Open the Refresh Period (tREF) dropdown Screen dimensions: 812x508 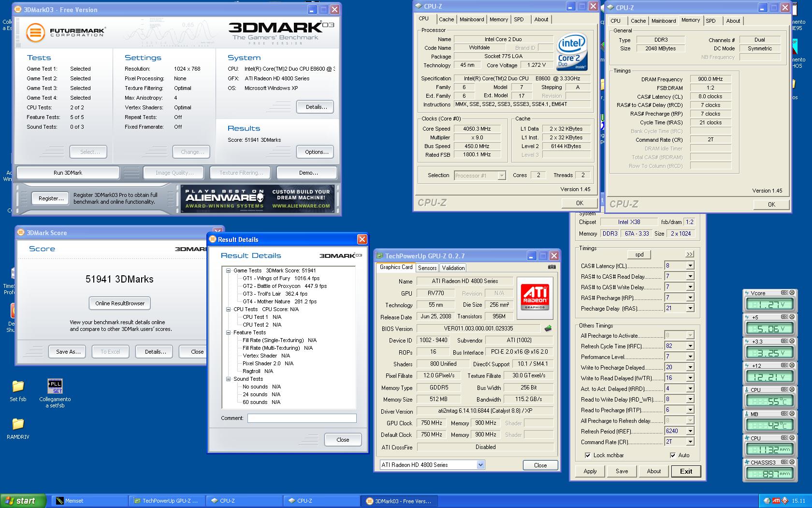tap(690, 431)
